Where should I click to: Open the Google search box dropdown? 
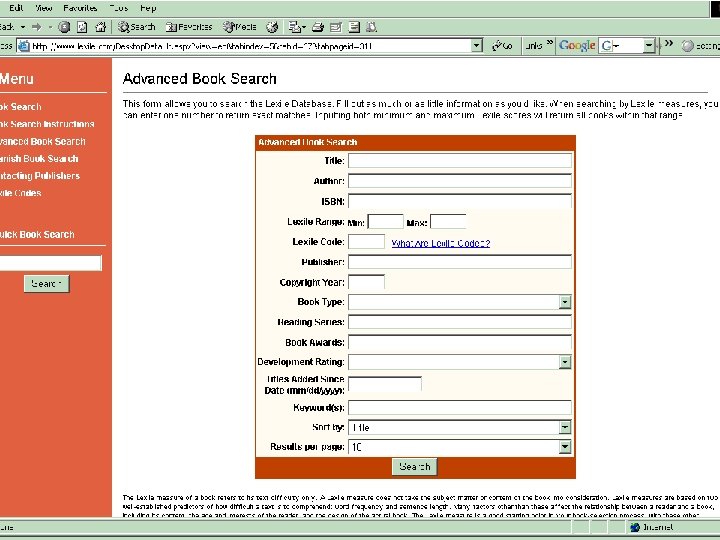coord(648,45)
